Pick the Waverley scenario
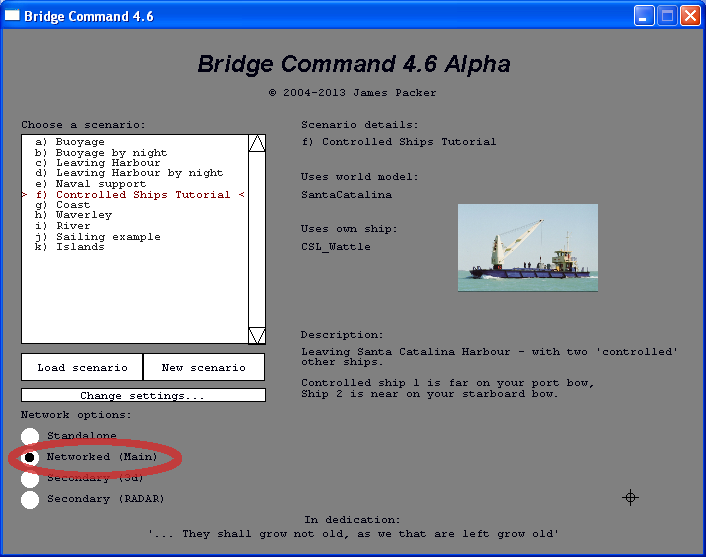This screenshot has height=557, width=706. (73, 215)
